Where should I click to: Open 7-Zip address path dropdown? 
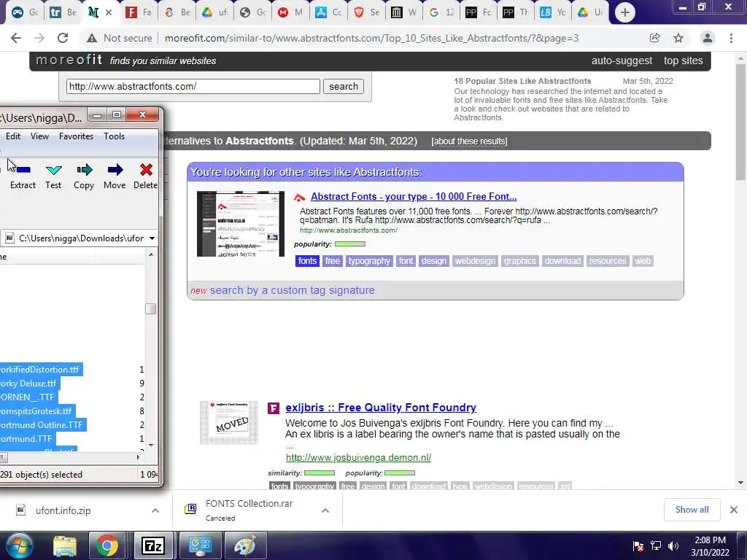[152, 238]
